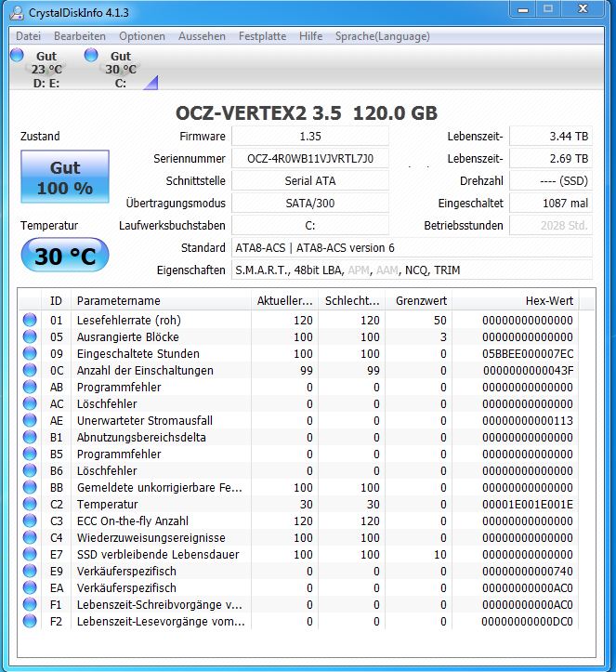
Task: Click the Betriebsstunden value 2028 Std.
Action: click(551, 226)
